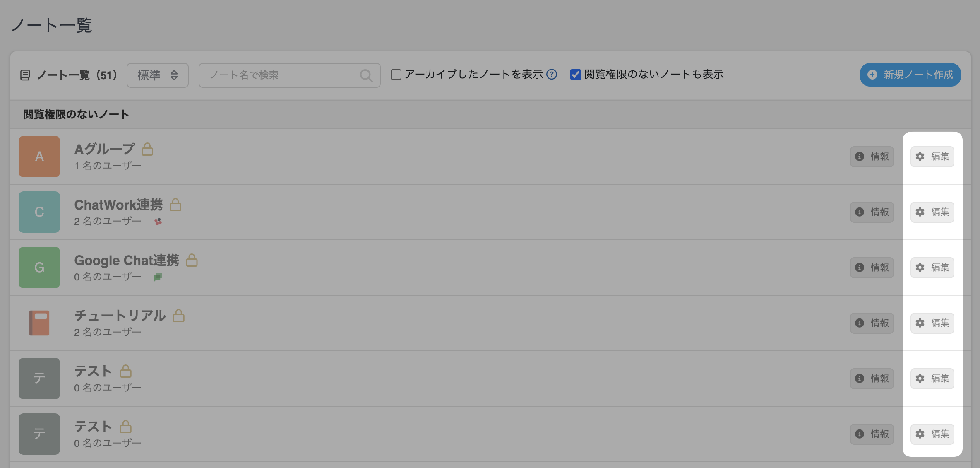The height and width of the screenshot is (468, 980).
Task: Click 編集 button for Aグループ
Action: 932,157
